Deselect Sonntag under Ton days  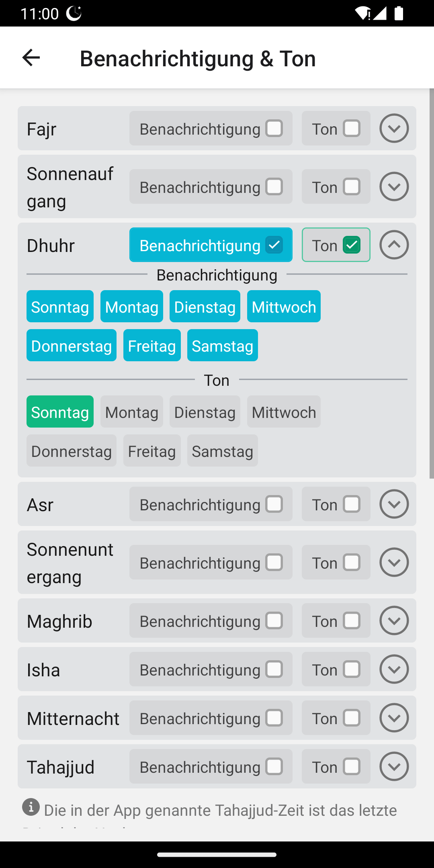pos(60,412)
